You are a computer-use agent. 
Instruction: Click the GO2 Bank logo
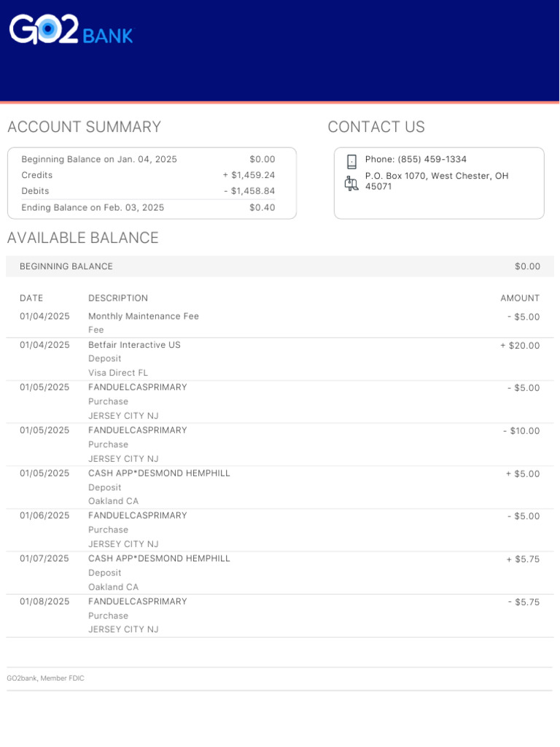71,31
